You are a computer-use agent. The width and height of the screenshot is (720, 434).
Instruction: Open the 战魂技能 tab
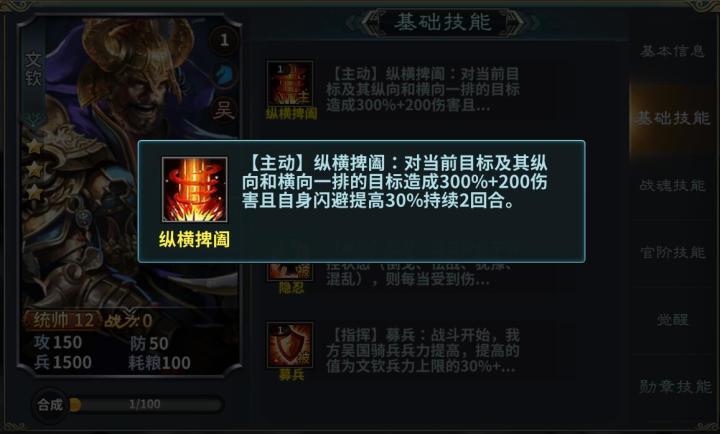coord(672,186)
